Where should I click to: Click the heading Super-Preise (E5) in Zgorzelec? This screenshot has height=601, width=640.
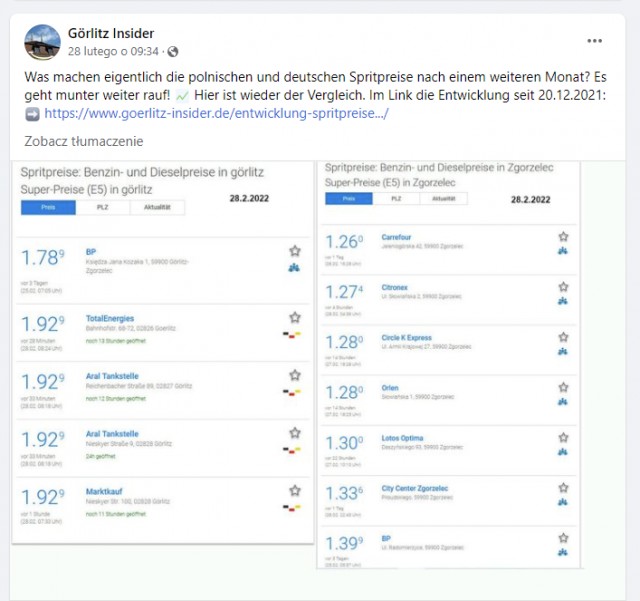[x=390, y=183]
